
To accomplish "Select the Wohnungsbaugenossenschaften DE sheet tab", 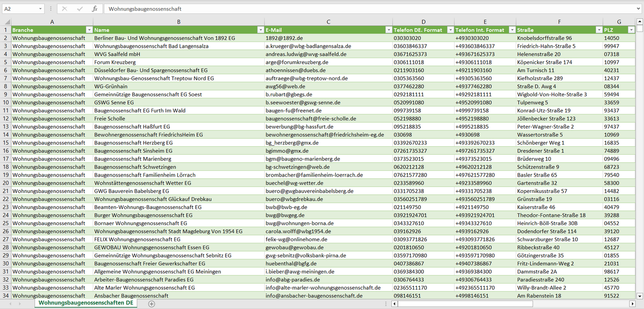I will [86, 303].
